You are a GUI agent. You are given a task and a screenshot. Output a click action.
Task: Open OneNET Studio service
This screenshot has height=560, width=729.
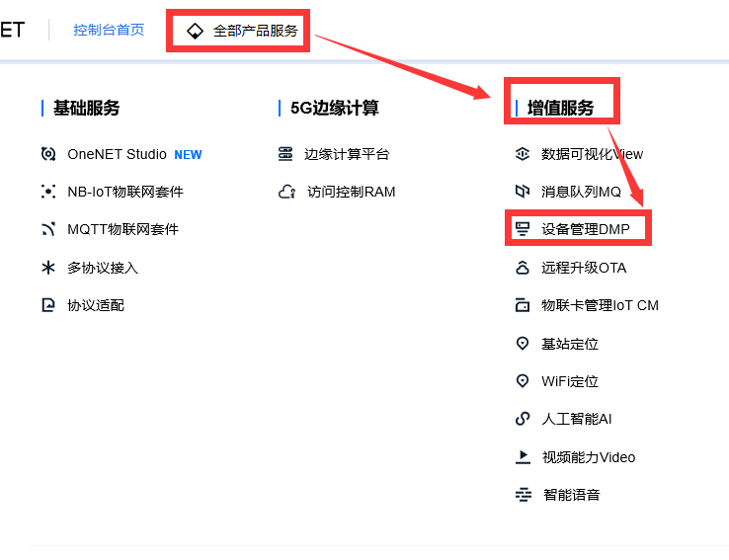pyautogui.click(x=118, y=154)
